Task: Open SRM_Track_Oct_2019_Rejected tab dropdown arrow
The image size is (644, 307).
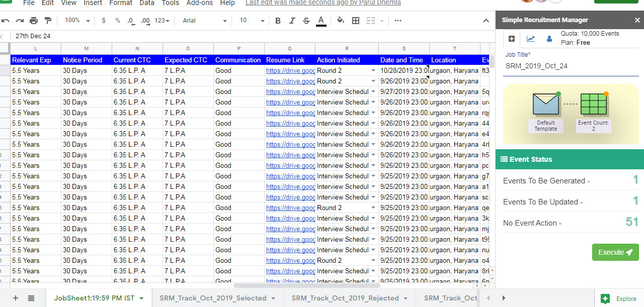Action: click(x=406, y=298)
